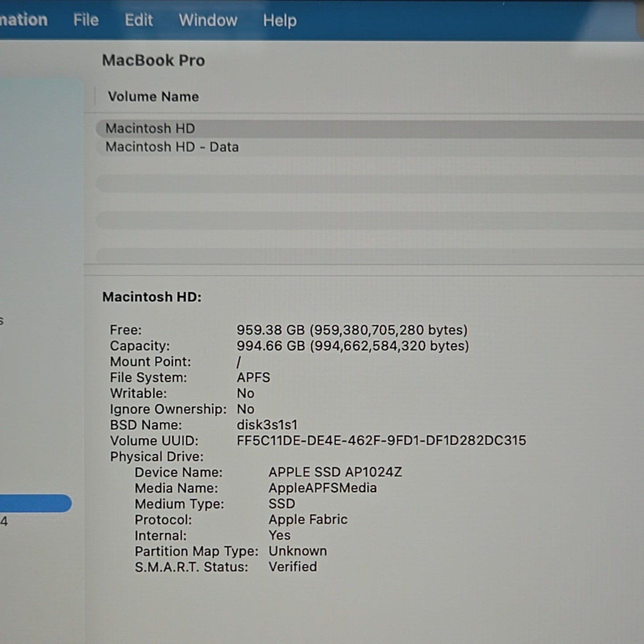Image resolution: width=644 pixels, height=644 pixels.
Task: Click the S.M.A.R.T. Status Verified value
Action: coord(293,567)
